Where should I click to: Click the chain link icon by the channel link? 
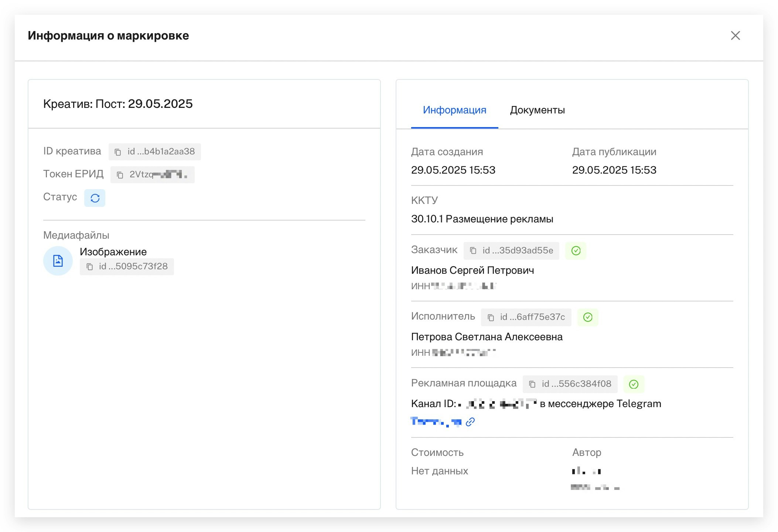tap(470, 422)
